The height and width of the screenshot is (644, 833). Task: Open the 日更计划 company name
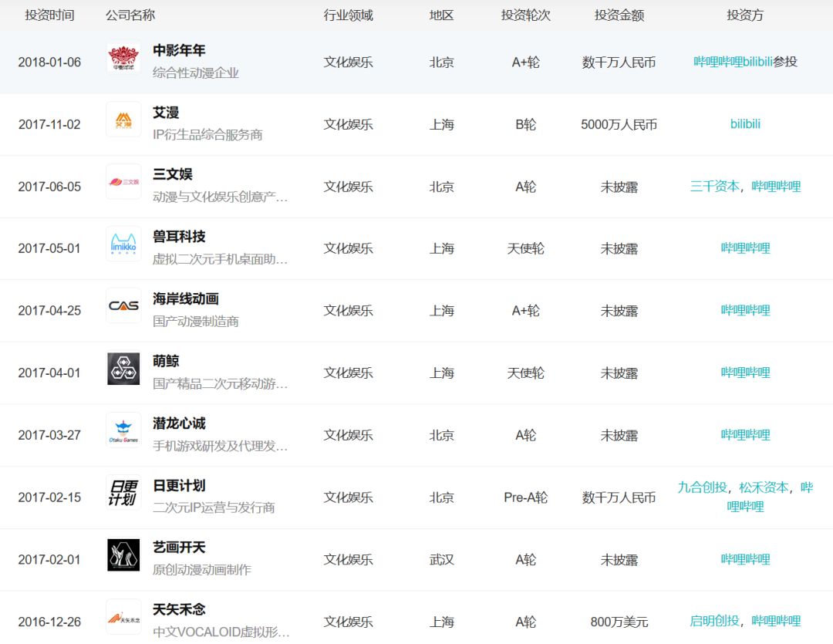point(179,485)
